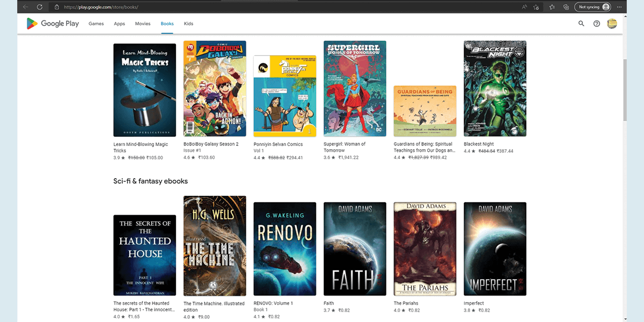The image size is (644, 322).
Task: Open the Google Play help menu
Action: [x=597, y=24]
